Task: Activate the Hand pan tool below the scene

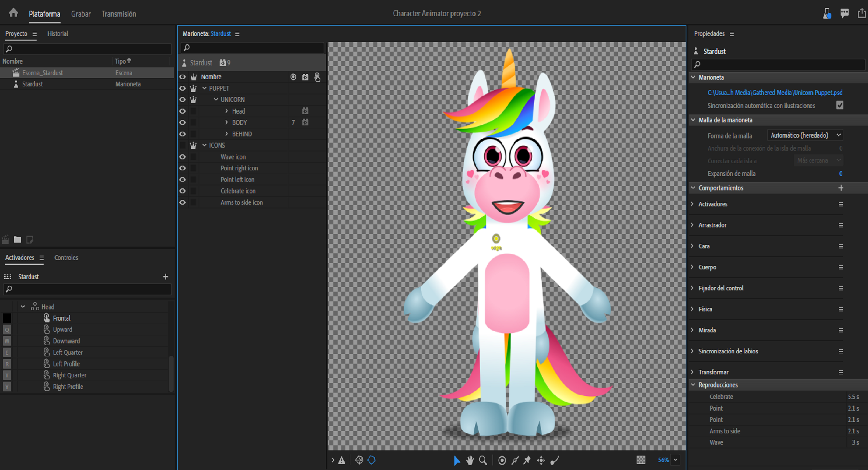Action: pyautogui.click(x=470, y=460)
